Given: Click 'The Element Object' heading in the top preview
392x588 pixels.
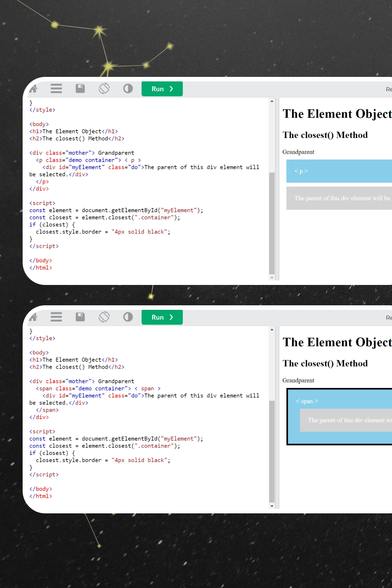Looking at the screenshot, I should [x=337, y=114].
